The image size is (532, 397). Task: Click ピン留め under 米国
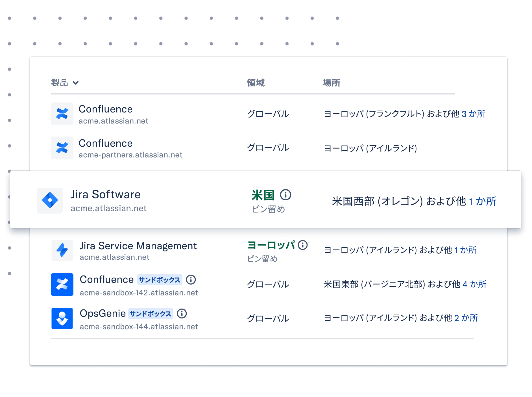point(268,209)
